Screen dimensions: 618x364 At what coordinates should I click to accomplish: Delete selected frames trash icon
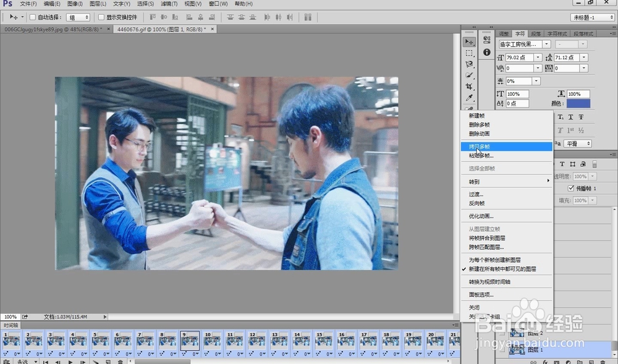tap(121, 362)
